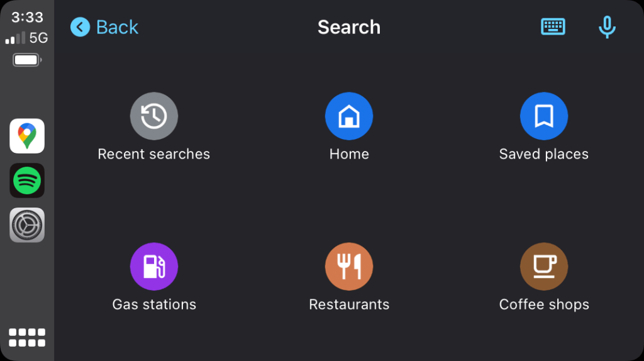
Task: Tap the brown Coffee shops cup icon
Action: pyautogui.click(x=544, y=267)
